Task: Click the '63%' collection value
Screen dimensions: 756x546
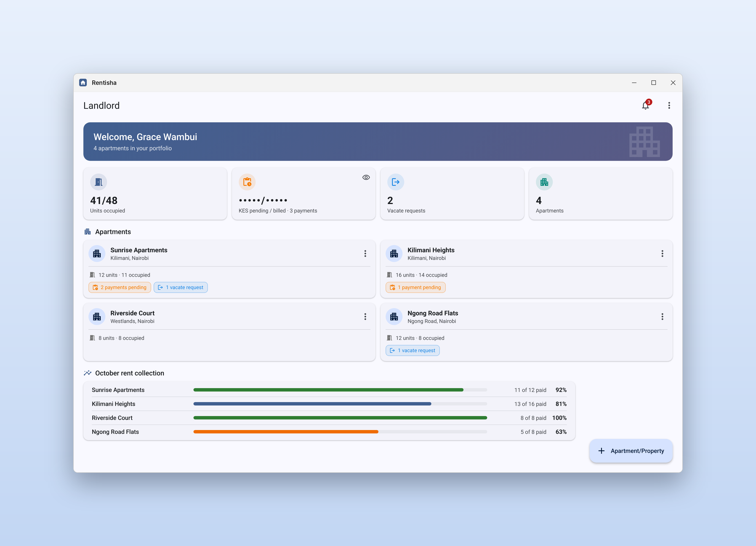Action: [561, 432]
